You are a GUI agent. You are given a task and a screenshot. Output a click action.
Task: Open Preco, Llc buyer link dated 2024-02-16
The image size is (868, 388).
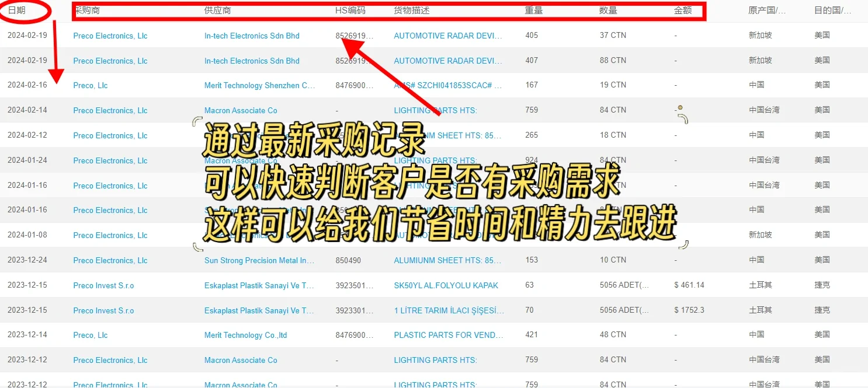(91, 85)
